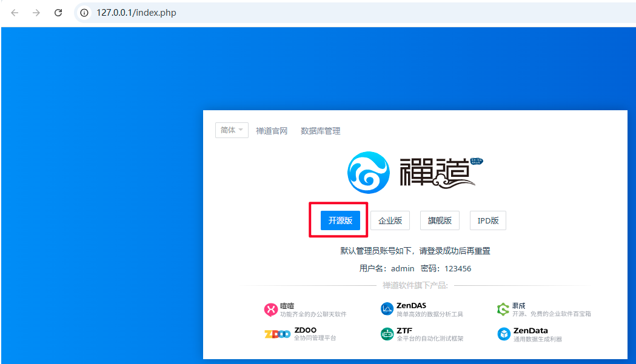The image size is (636, 364).
Task: Click the ZDOO product logo
Action: [x=278, y=334]
